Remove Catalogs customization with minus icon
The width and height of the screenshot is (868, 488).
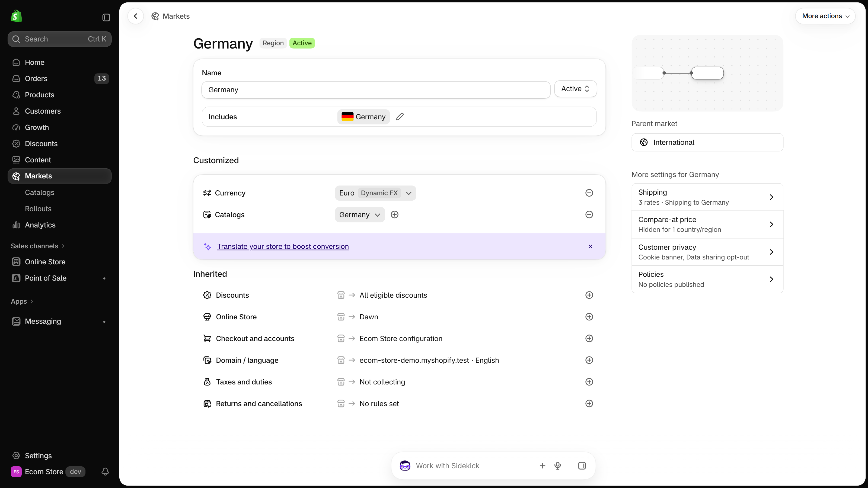tap(589, 214)
